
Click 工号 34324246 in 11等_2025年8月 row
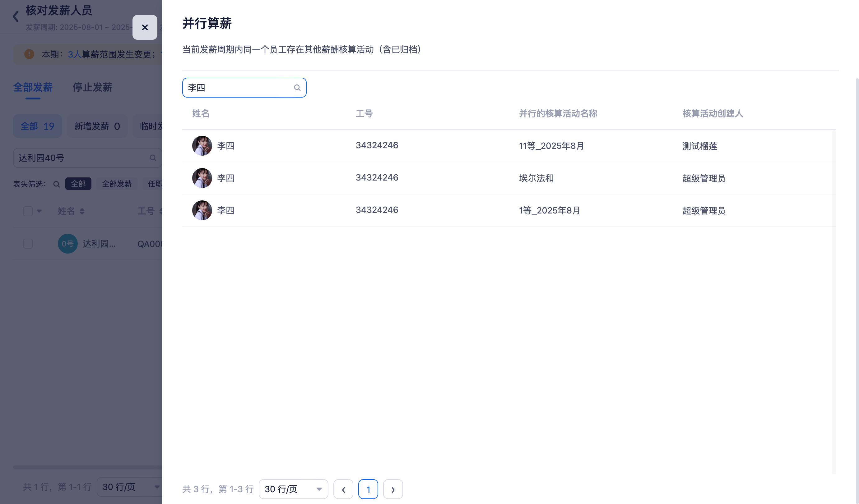tap(377, 145)
